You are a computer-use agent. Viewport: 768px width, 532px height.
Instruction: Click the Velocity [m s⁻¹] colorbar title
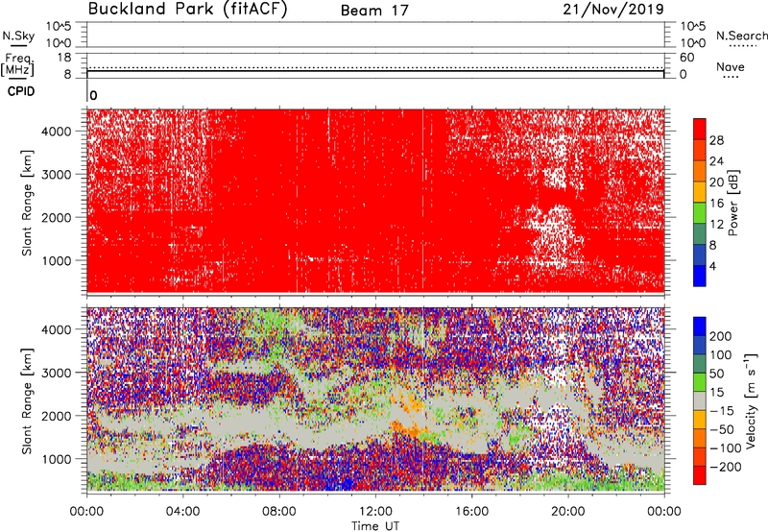(751, 400)
